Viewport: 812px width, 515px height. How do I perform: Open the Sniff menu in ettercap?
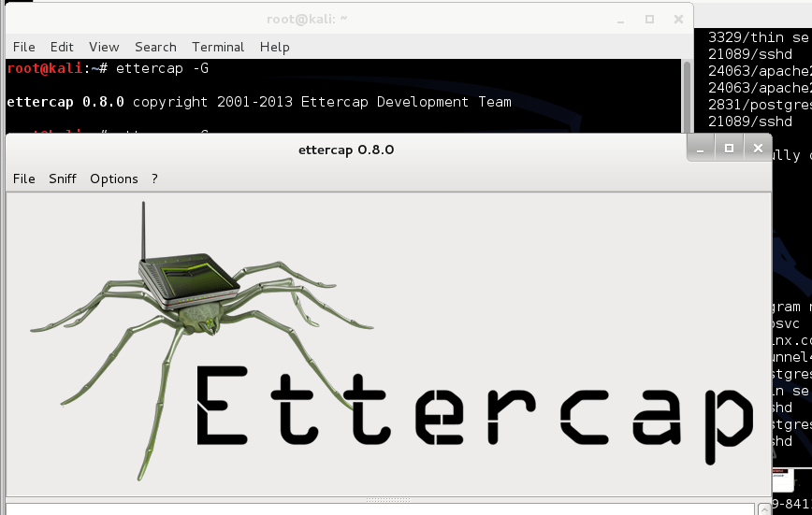coord(63,179)
